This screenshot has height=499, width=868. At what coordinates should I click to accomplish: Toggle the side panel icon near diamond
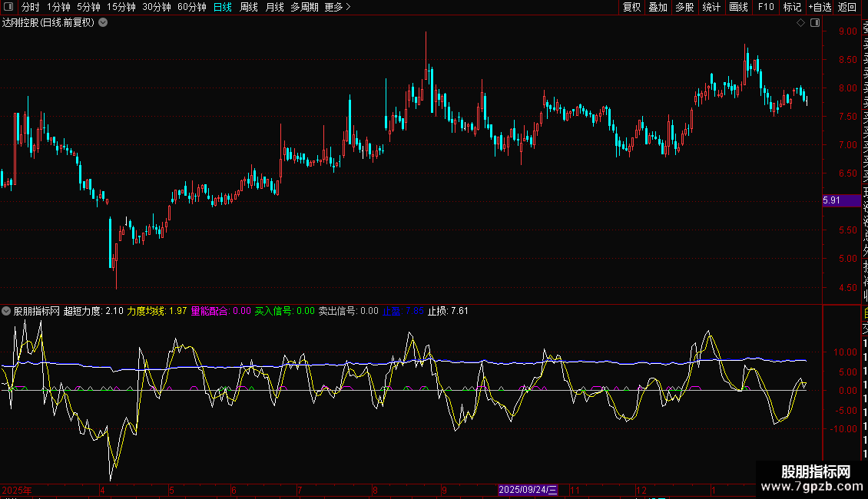(815, 23)
